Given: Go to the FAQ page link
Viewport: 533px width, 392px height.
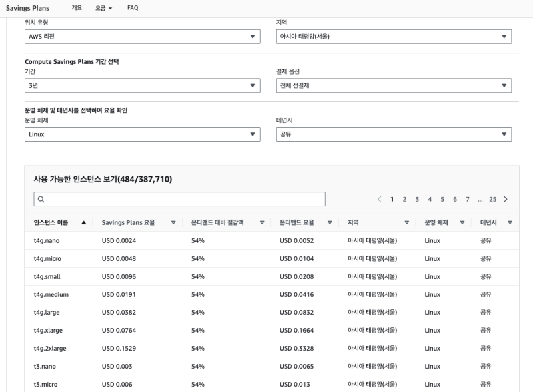Looking at the screenshot, I should point(133,7).
